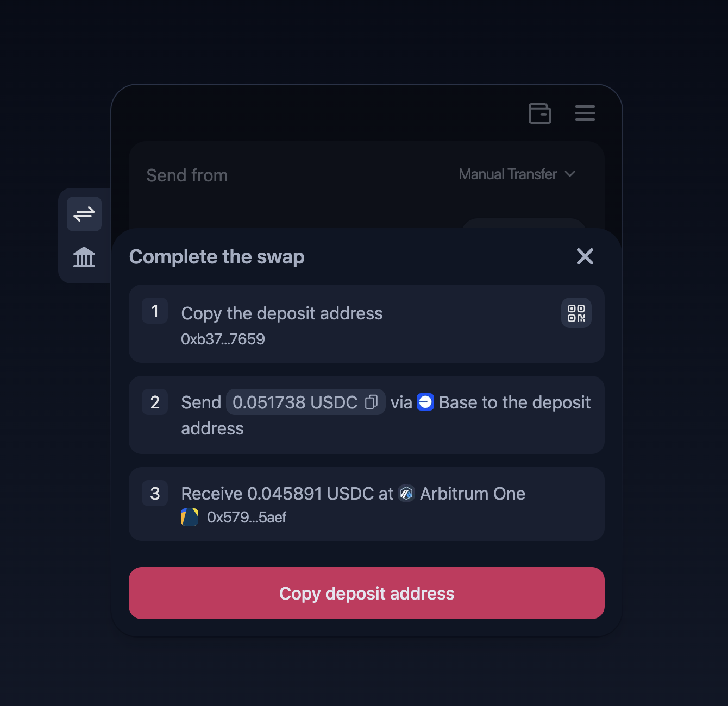Viewport: 728px width, 706px height.
Task: Close the Complete the swap dialog
Action: 585,256
